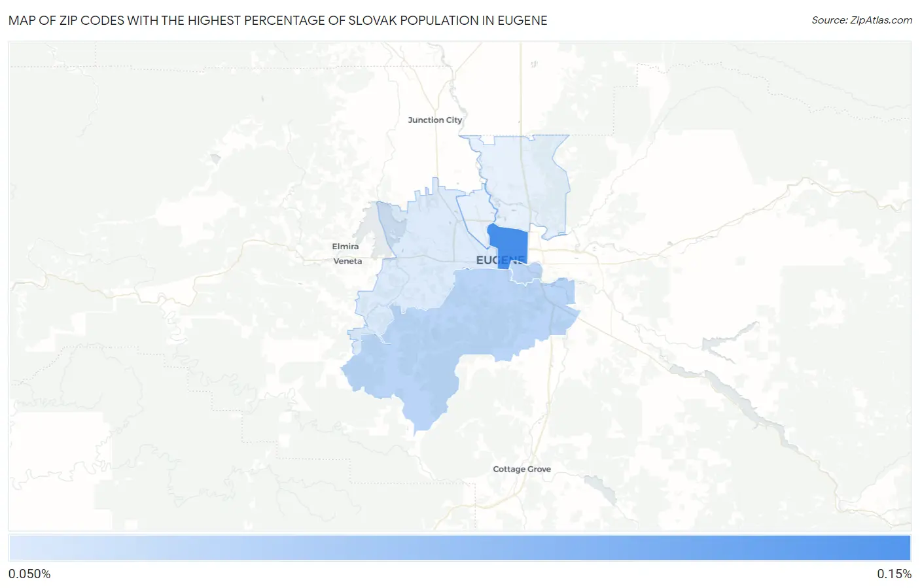Image resolution: width=920 pixels, height=588 pixels.
Task: Click the color gradient legend bar
Action: 459,547
